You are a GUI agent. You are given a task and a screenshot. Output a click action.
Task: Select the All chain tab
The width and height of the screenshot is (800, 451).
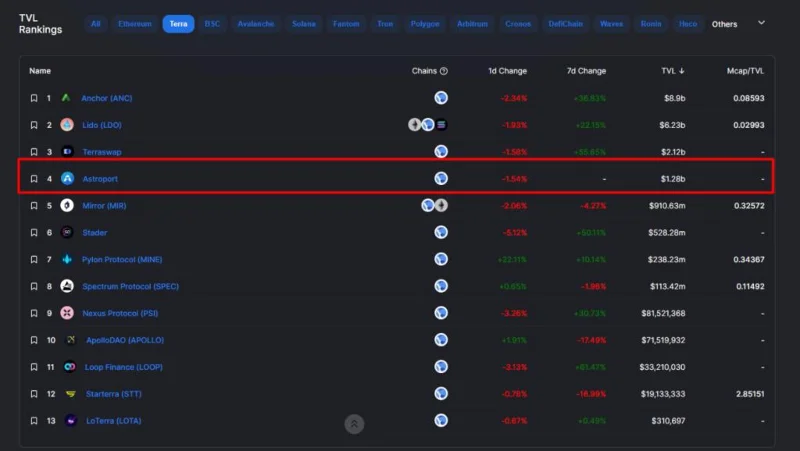pos(95,24)
